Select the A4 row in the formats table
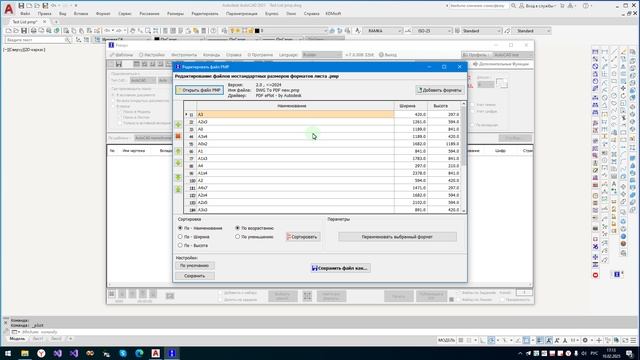 pos(323,166)
